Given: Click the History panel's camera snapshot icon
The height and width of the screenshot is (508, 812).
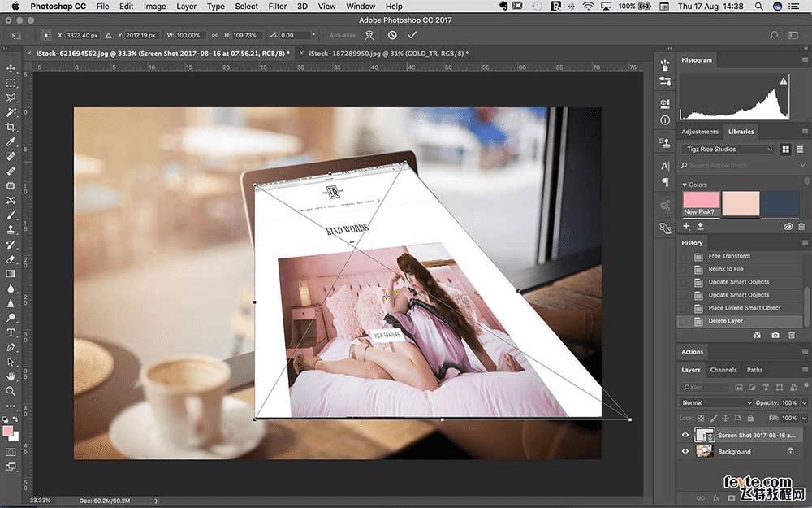Looking at the screenshot, I should pyautogui.click(x=775, y=335).
